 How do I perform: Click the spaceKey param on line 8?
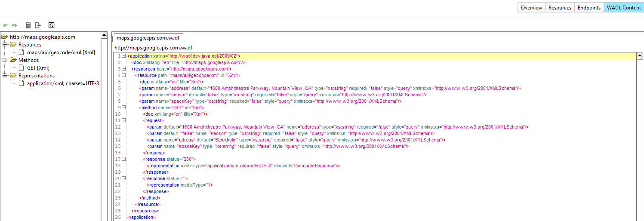tap(270, 101)
